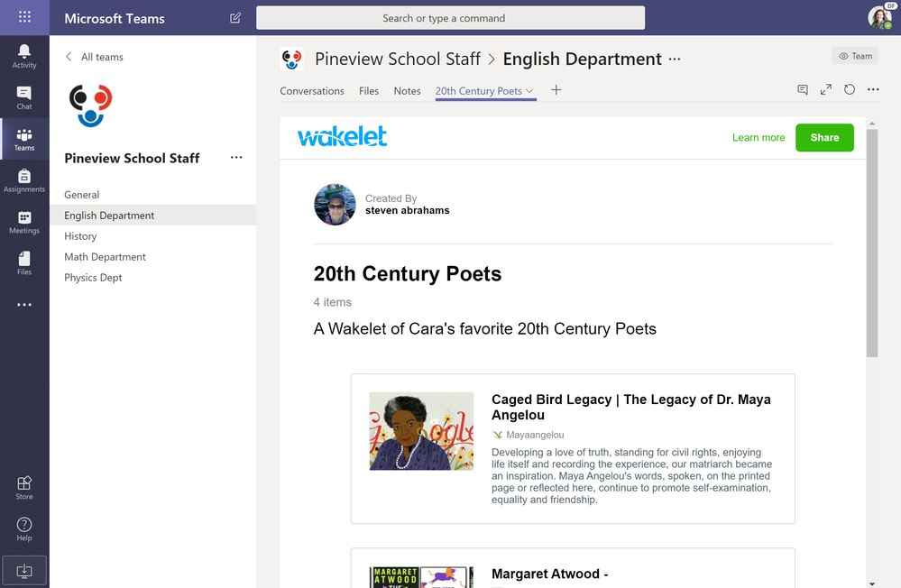
Task: Expand the 20th Century Poets tab dropdown
Action: coord(530,91)
